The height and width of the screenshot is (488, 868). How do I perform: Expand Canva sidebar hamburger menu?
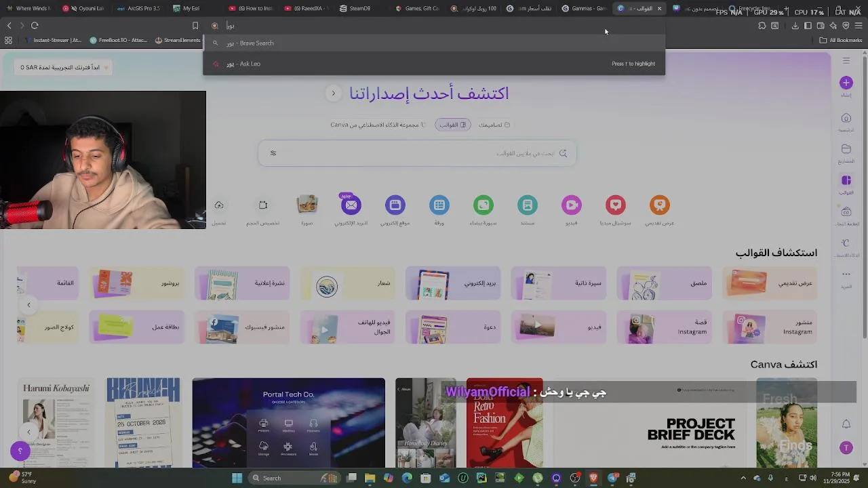pos(846,61)
